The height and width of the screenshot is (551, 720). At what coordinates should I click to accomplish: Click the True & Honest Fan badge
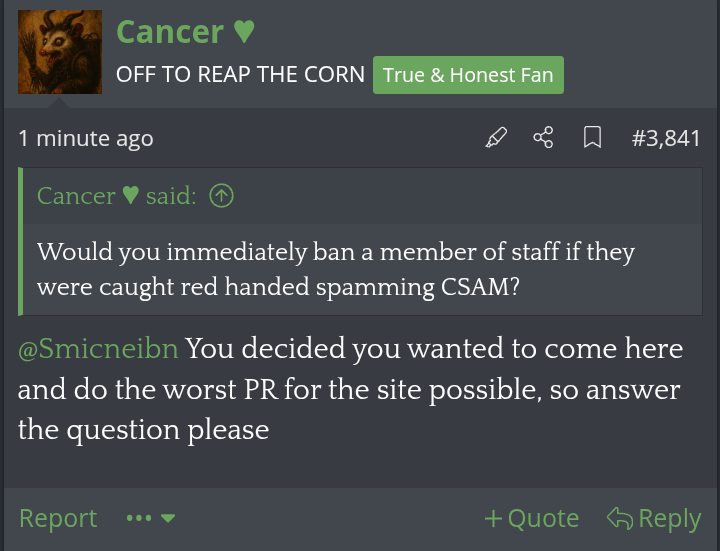coord(468,75)
